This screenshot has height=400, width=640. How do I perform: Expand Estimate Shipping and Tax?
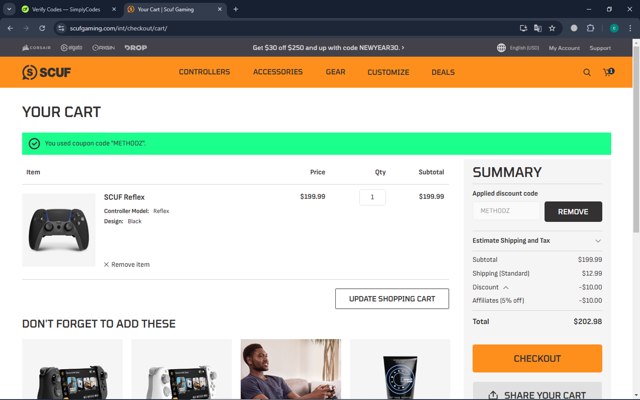coord(537,241)
